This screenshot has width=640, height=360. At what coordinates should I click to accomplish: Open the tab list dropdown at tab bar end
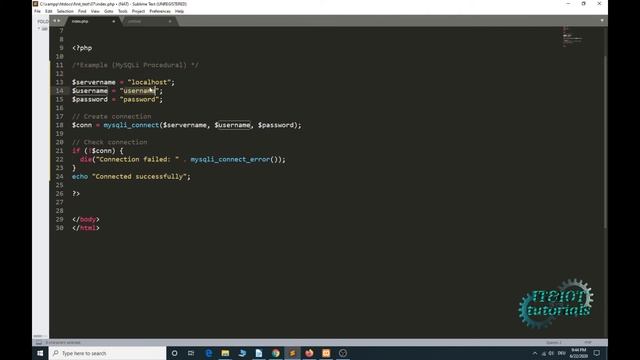[x=602, y=20]
